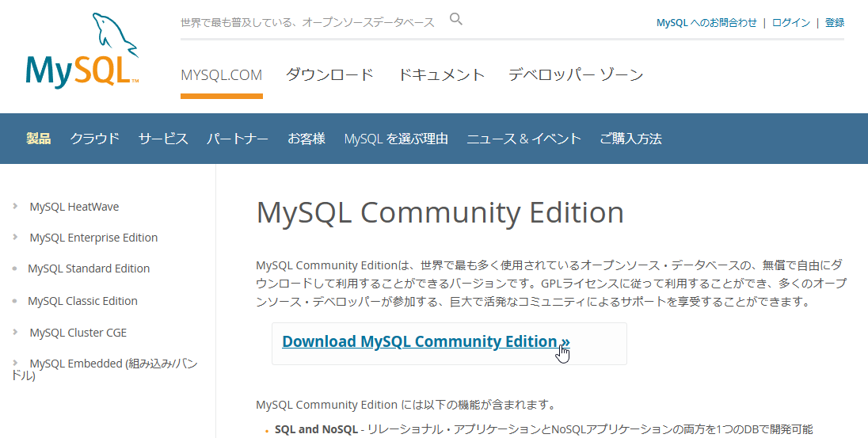Screen dimensions: 868x438
Task: Open the ダウンロード tab
Action: click(330, 74)
